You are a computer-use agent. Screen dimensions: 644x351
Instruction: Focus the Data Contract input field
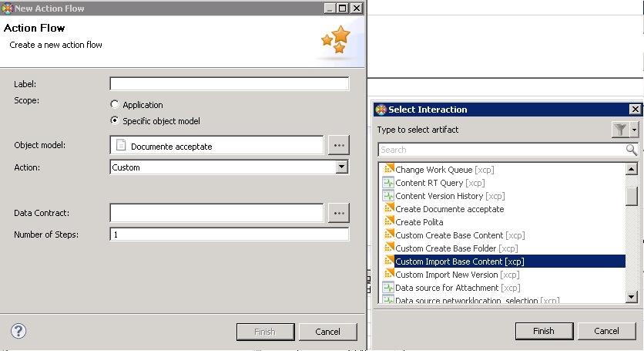(216, 213)
